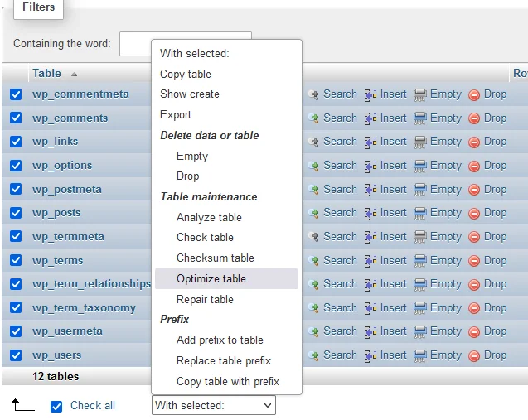
Task: Click Empty icon in wp_users row
Action: (420, 355)
